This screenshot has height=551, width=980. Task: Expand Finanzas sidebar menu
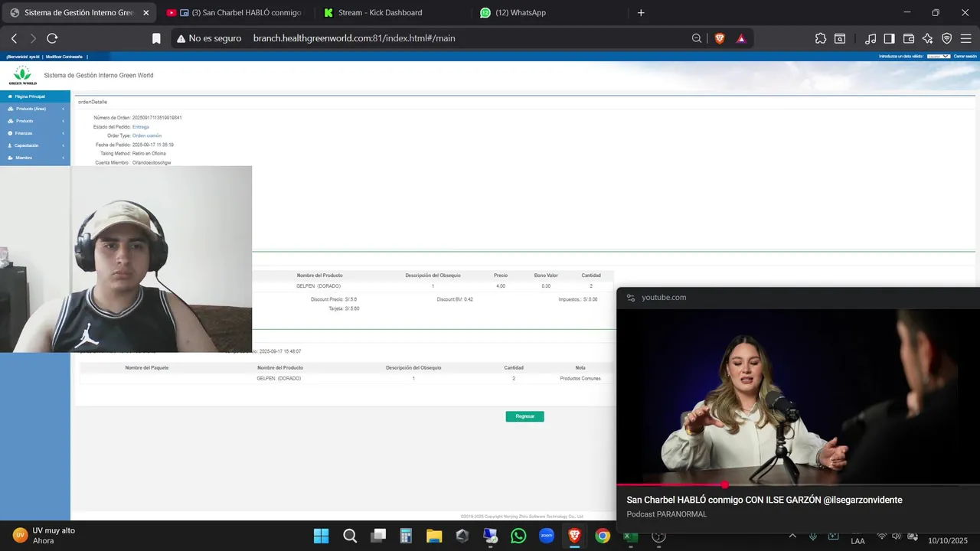pyautogui.click(x=35, y=133)
